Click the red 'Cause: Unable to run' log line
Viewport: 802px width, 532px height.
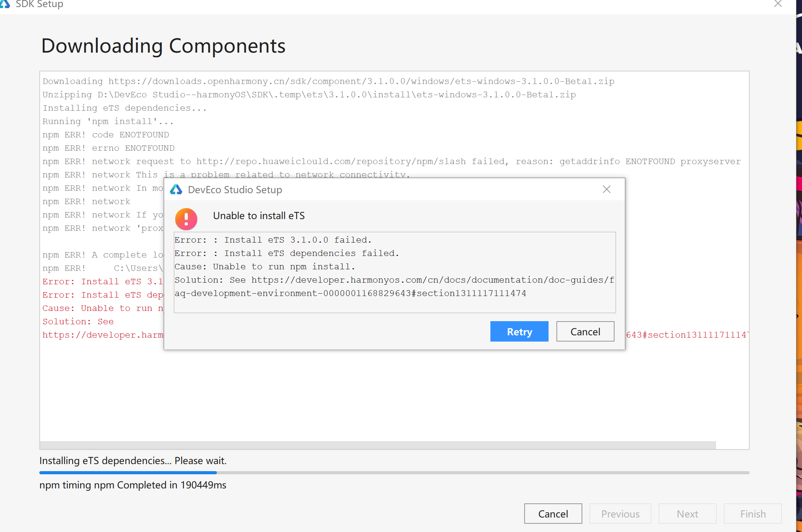(x=103, y=308)
